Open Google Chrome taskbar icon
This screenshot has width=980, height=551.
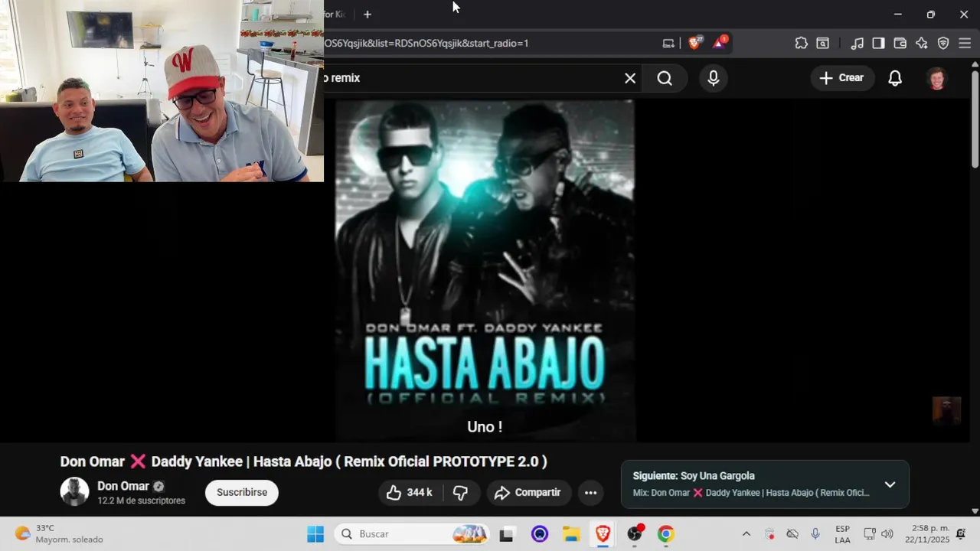(x=666, y=534)
